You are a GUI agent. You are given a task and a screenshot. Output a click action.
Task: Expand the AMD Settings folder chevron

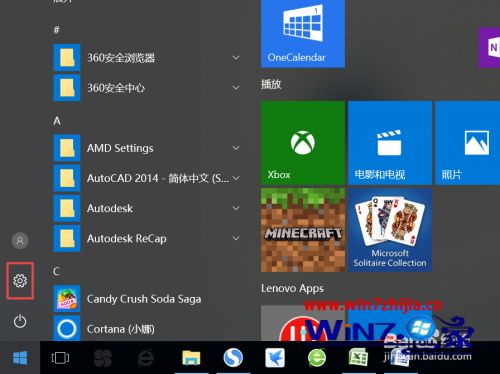(236, 148)
